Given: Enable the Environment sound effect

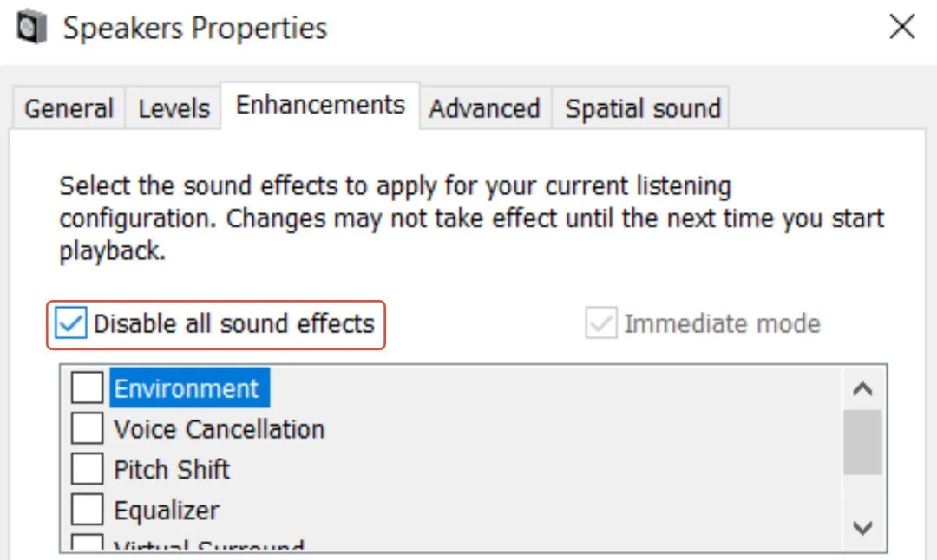Looking at the screenshot, I should 86,387.
